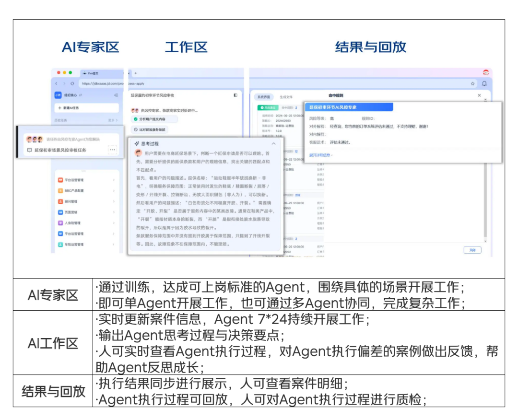
Task: Open 更多 next to 历史任务
Action: [x=113, y=120]
